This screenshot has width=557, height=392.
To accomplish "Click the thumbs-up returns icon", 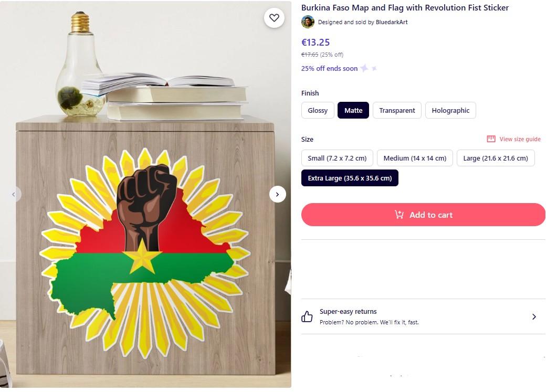I will [307, 316].
